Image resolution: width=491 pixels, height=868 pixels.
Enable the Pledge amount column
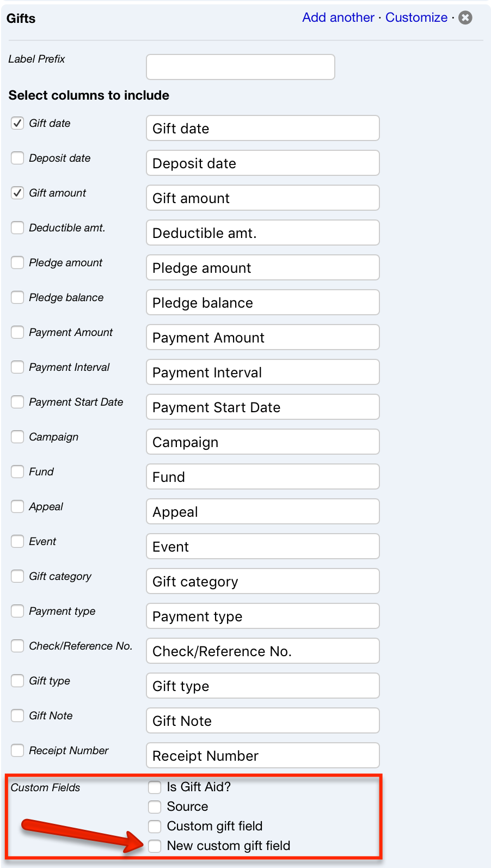(x=17, y=262)
